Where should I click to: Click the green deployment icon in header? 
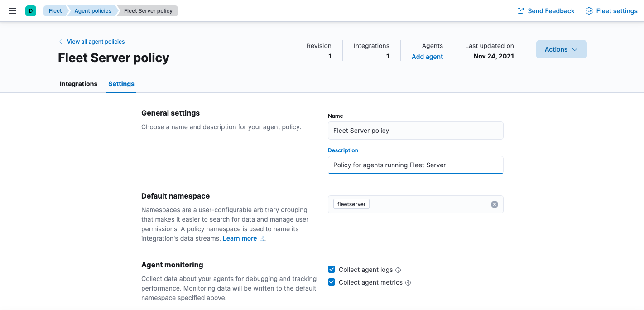click(30, 10)
